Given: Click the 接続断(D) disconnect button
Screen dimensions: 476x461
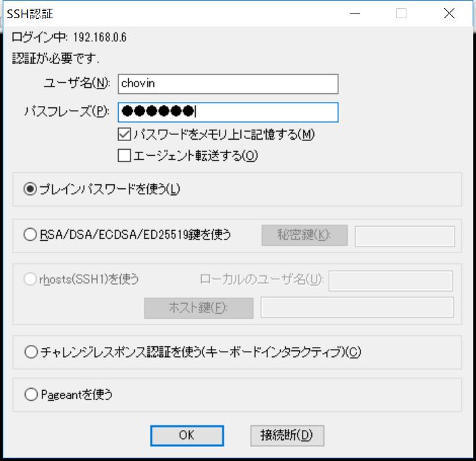Looking at the screenshot, I should 287,435.
